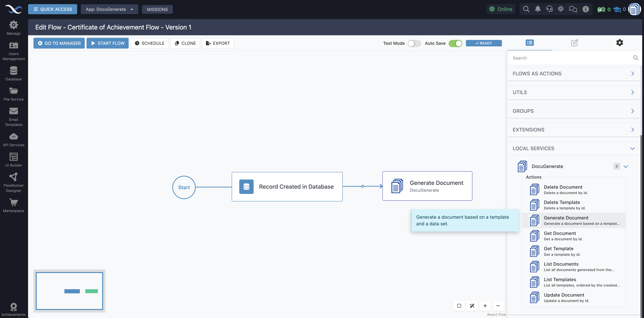Open Email Templates section
This screenshot has height=318, width=644.
click(x=13, y=117)
